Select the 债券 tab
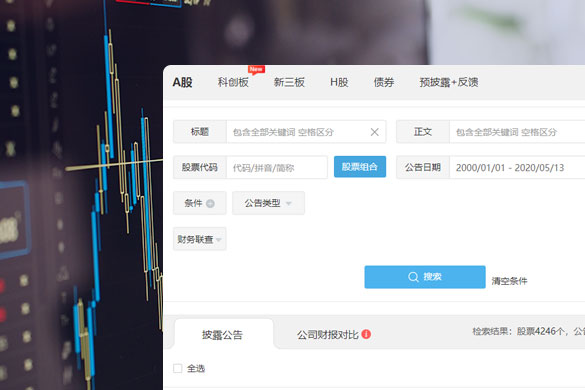The image size is (585, 390). coord(384,82)
